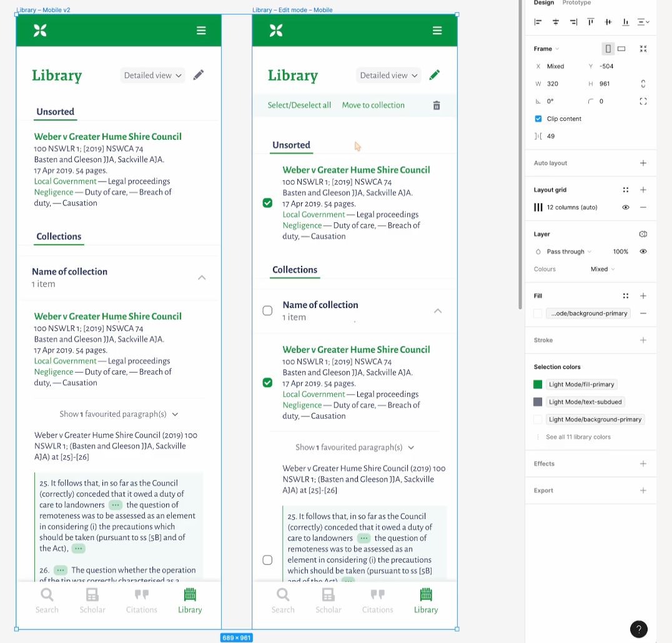Viewport: 672px width, 643px height.
Task: Select Citations tab in Edit mode bottom nav
Action: [x=377, y=601]
